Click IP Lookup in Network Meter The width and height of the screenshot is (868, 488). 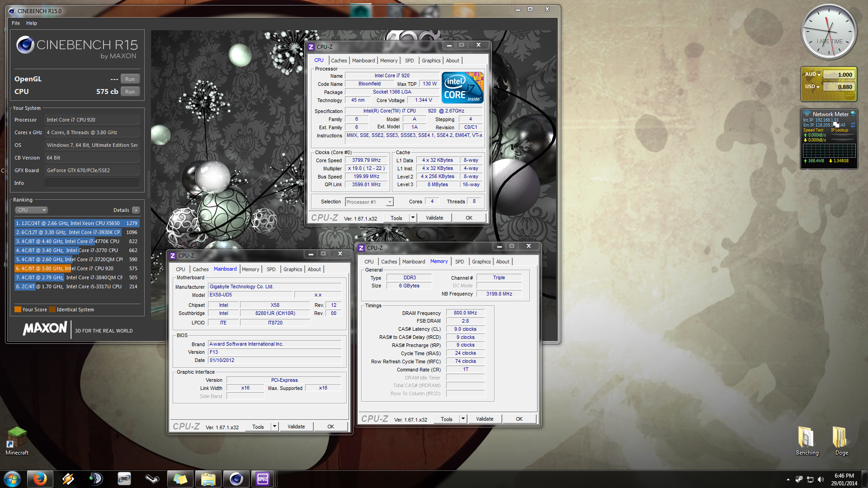(840, 130)
